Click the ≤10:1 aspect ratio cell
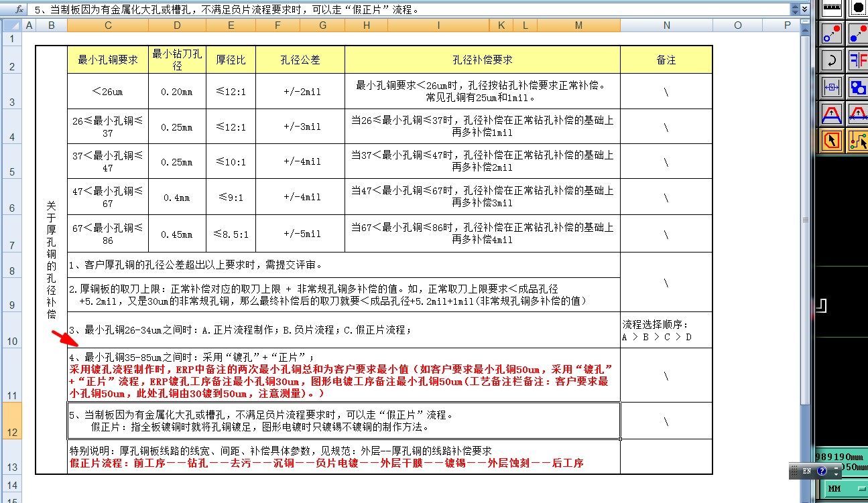The width and height of the screenshot is (868, 503). click(231, 161)
